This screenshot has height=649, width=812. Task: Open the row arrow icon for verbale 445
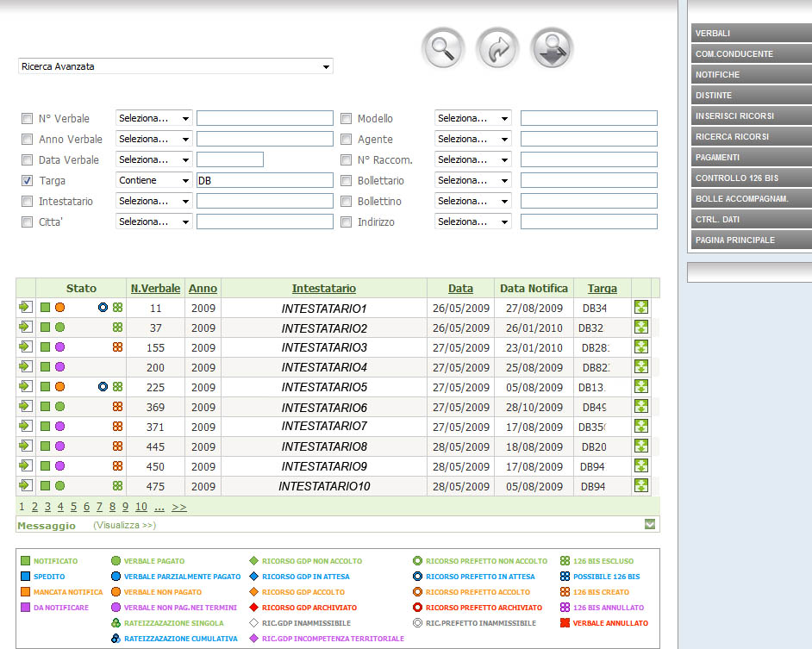pos(25,446)
